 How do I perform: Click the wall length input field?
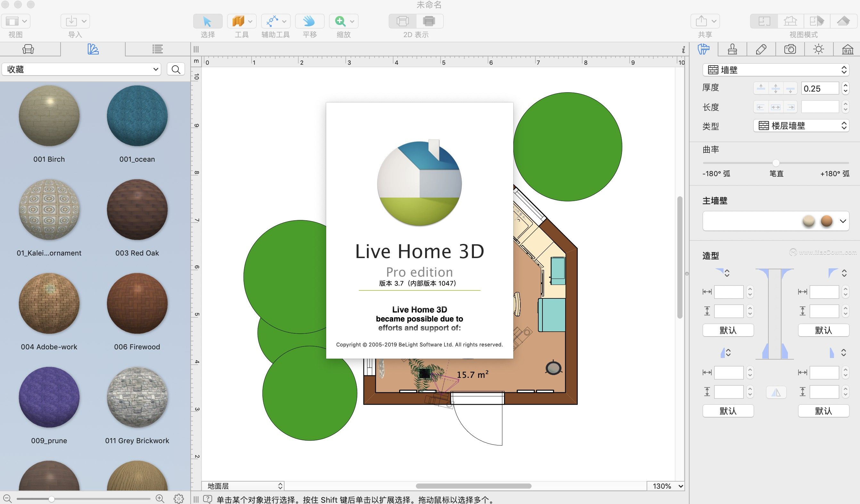pyautogui.click(x=819, y=107)
